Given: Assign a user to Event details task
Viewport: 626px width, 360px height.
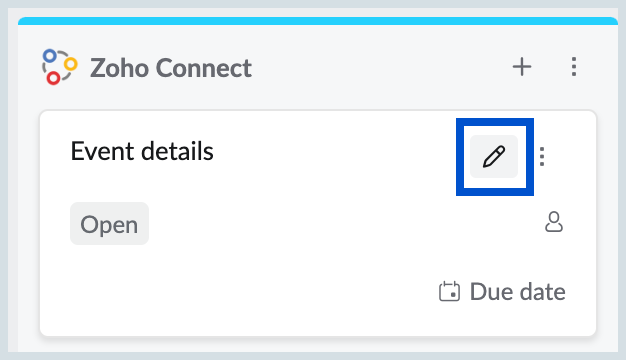Looking at the screenshot, I should click(x=554, y=222).
